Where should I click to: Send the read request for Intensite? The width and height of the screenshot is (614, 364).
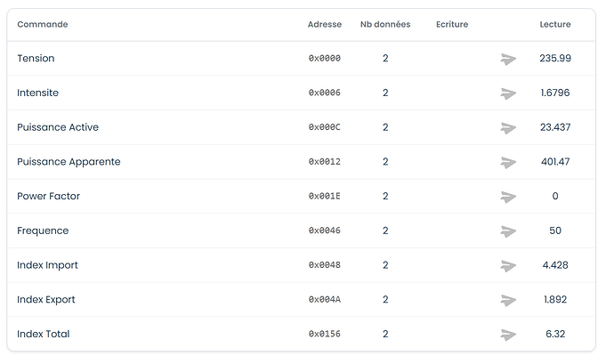coord(508,93)
